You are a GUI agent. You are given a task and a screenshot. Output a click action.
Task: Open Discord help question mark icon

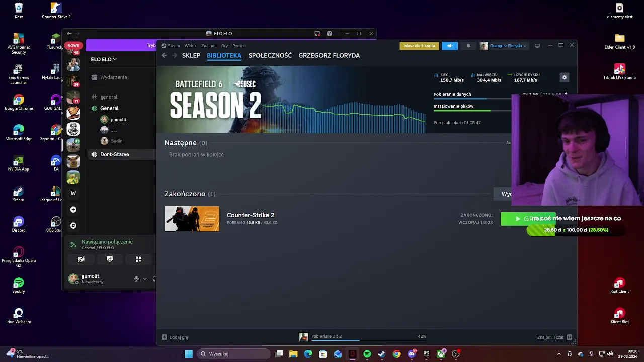tap(329, 34)
